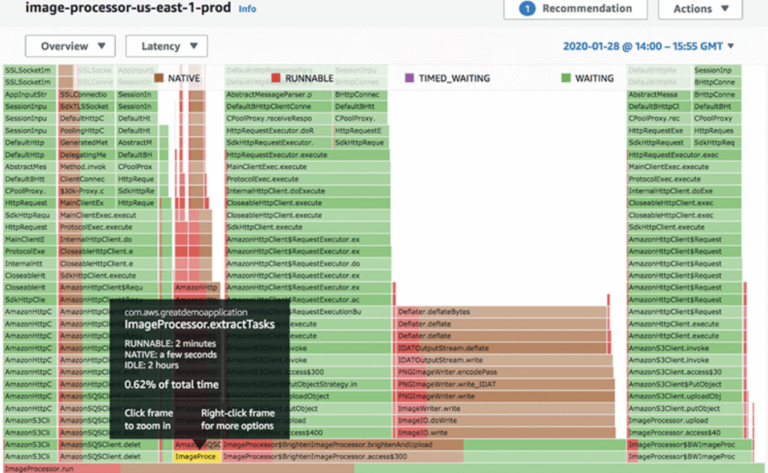
Task: Expand the Actions menu
Action: [700, 9]
